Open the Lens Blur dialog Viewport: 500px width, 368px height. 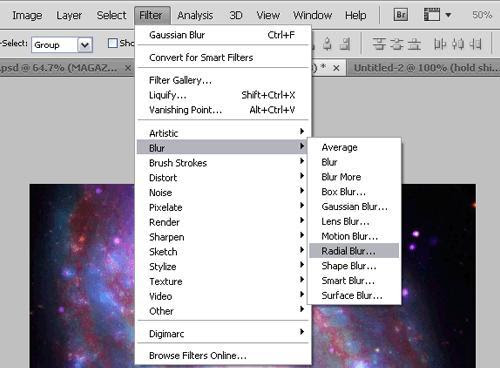point(354,221)
